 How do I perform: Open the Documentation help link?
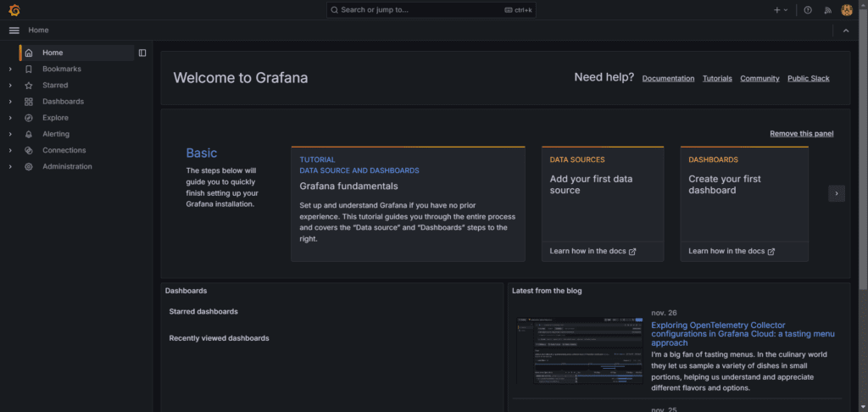point(668,79)
